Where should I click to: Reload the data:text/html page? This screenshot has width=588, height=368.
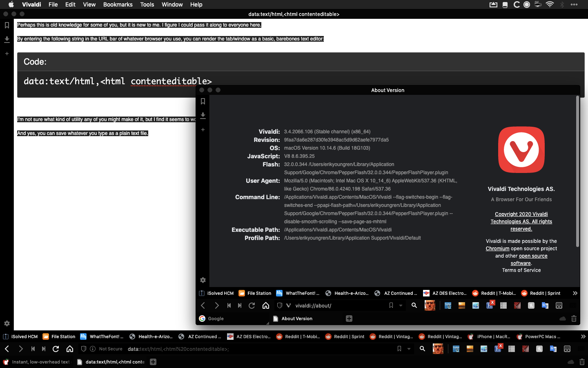tap(56, 349)
